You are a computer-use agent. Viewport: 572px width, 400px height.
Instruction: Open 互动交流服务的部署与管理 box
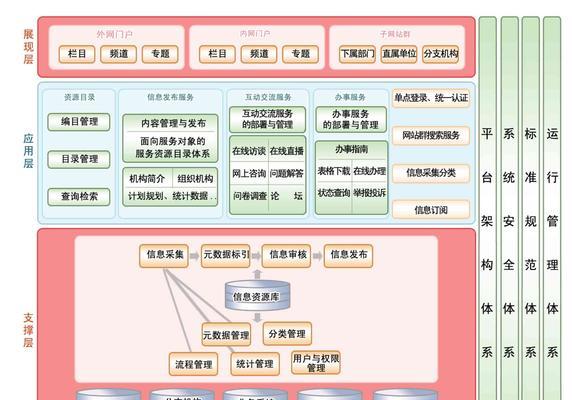267,119
